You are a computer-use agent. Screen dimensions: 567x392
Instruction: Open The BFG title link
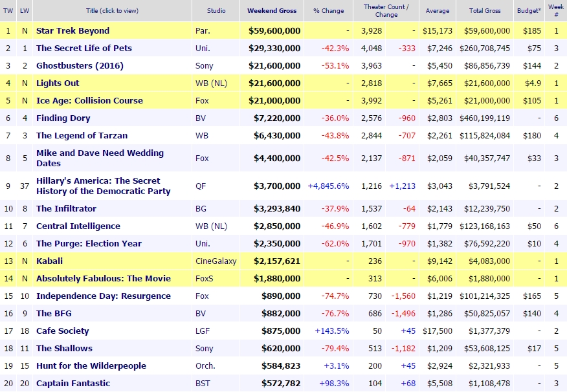click(54, 313)
